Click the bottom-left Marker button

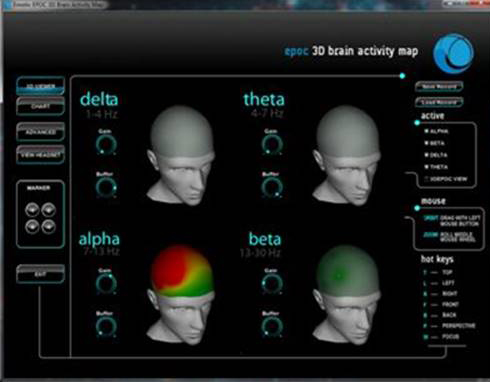(x=32, y=227)
